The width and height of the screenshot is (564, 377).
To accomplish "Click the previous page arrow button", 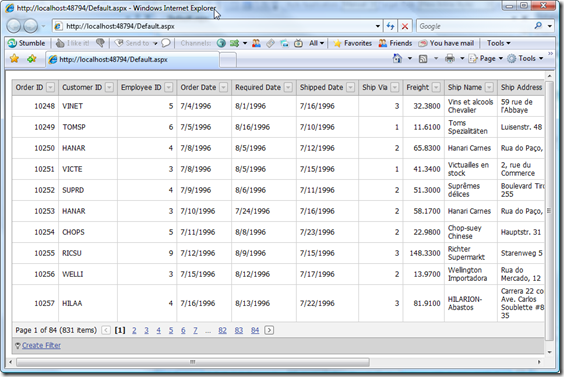I will coord(106,330).
